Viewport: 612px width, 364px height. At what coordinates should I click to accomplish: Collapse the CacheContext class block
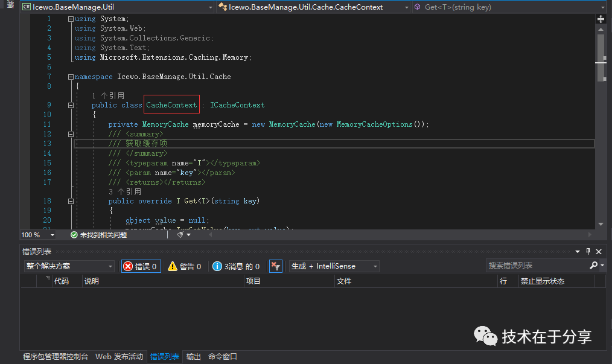click(x=71, y=105)
